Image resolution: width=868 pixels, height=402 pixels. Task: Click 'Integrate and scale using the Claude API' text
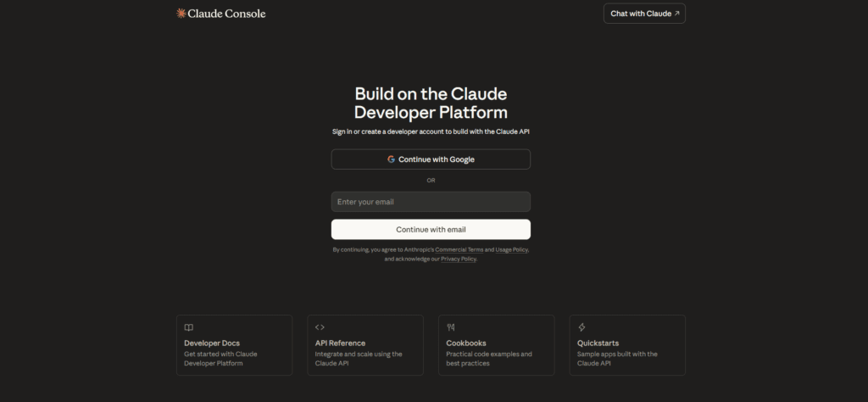359,359
